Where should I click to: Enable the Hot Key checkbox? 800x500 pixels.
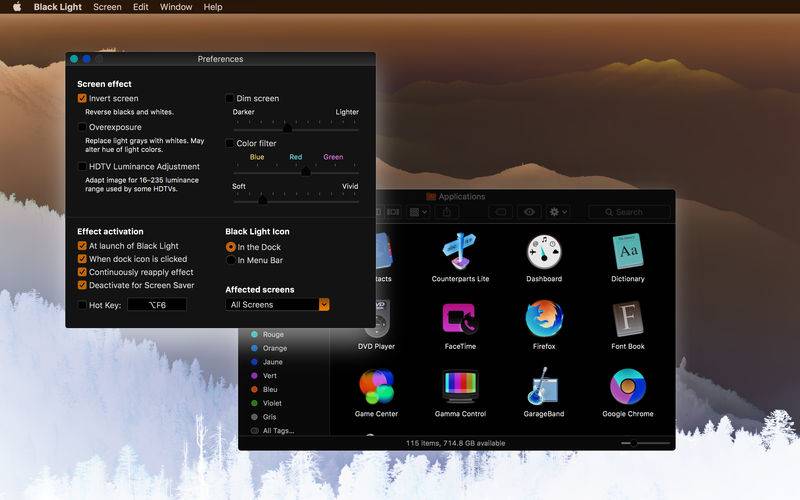pyautogui.click(x=82, y=305)
